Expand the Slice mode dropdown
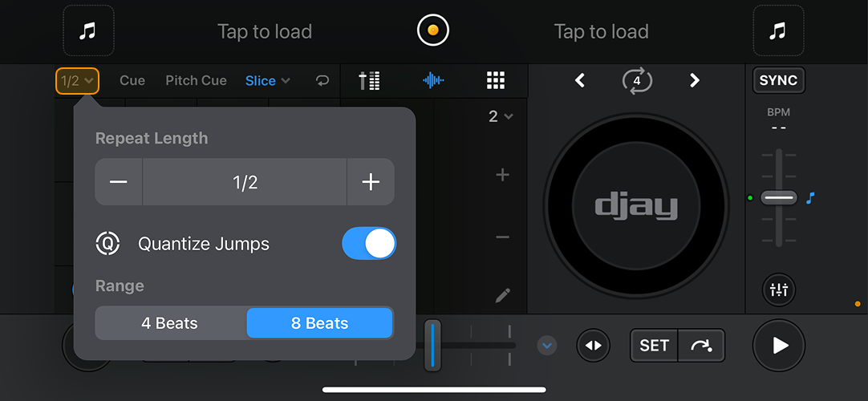This screenshot has width=868, height=401. point(268,80)
